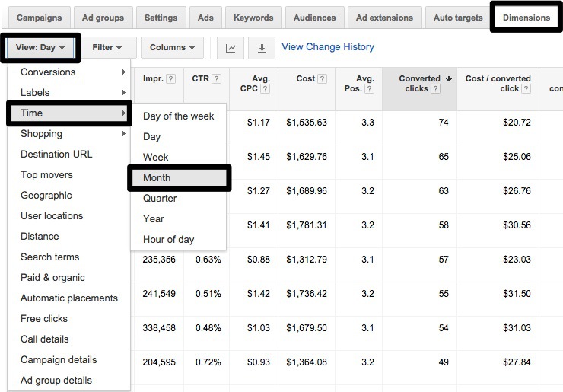563x392 pixels.
Task: Open help icon next to Avg. Pos.
Action: [x=370, y=89]
